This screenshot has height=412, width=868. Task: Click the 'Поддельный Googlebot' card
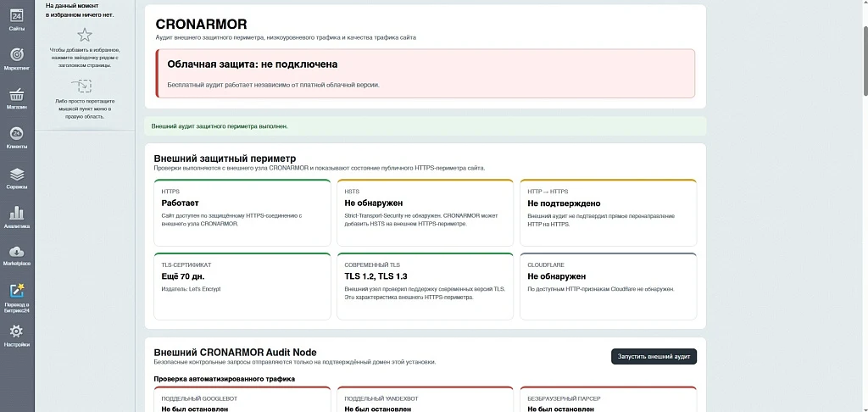click(242, 399)
